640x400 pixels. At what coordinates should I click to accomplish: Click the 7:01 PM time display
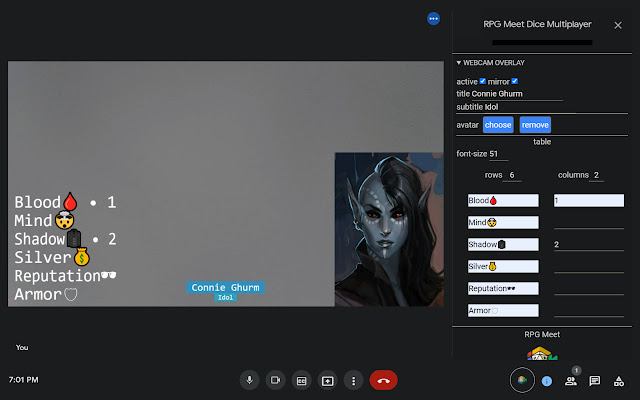tap(24, 380)
